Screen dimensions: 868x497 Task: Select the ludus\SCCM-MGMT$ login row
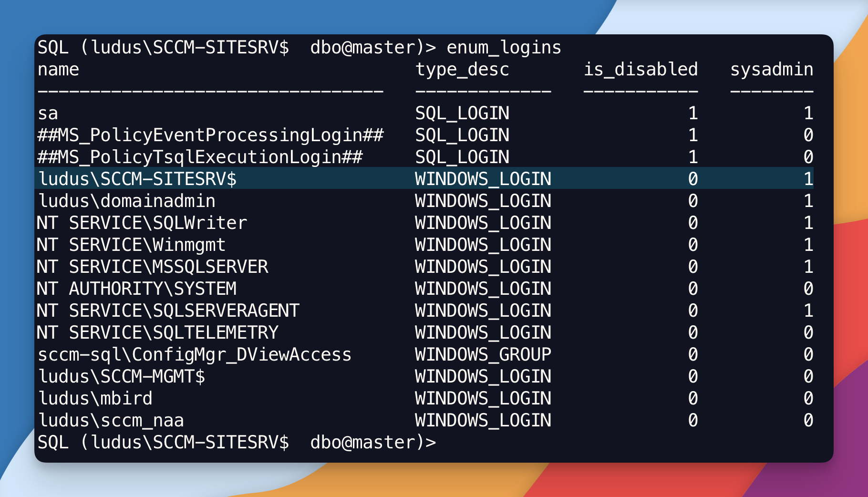pos(122,376)
